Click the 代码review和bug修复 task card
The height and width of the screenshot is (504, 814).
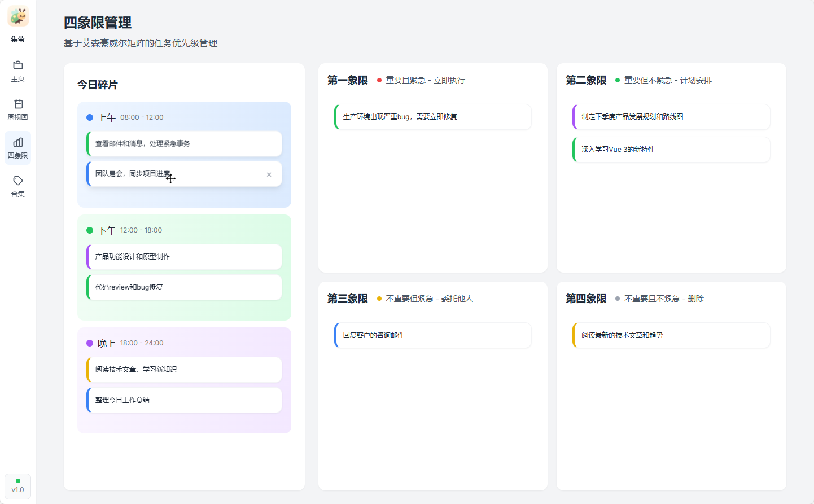click(185, 287)
